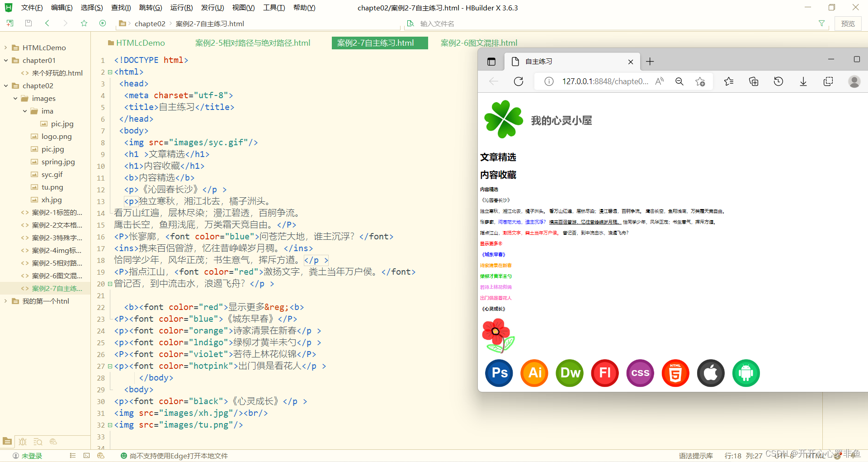Screen dimensions: 868x462
Task: Click the run play icon in toolbar
Action: (103, 23)
